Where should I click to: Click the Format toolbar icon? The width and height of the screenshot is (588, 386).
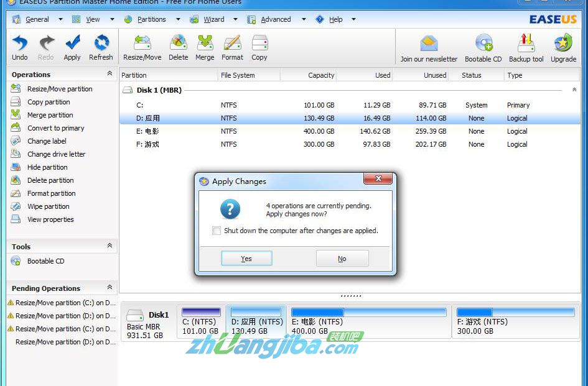[232, 44]
